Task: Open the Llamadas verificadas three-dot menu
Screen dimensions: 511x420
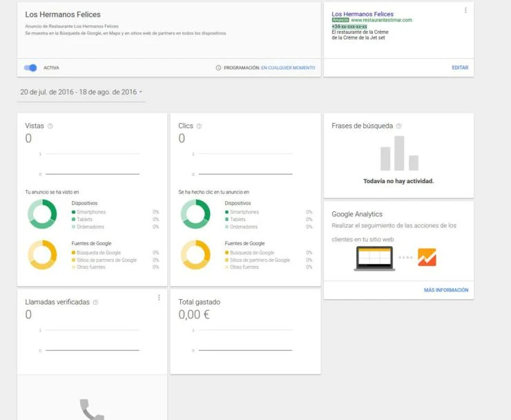Action: (159, 298)
